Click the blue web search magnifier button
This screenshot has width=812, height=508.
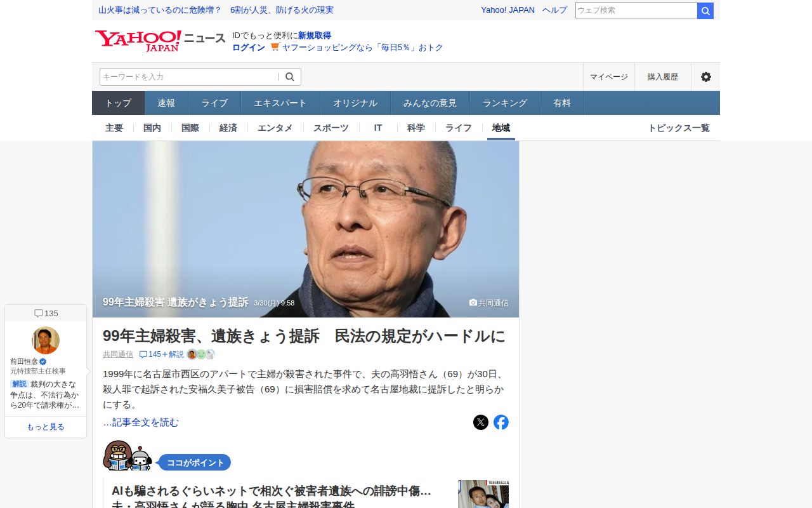705,11
